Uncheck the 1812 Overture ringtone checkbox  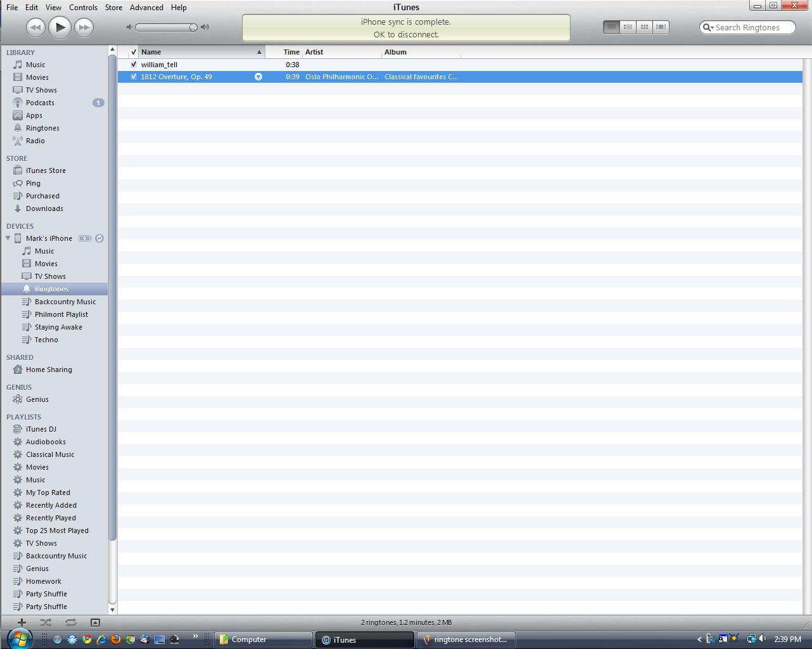tap(134, 77)
